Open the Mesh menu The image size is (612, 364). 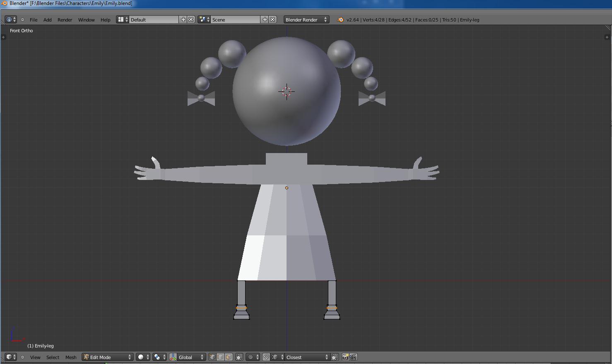(x=71, y=357)
